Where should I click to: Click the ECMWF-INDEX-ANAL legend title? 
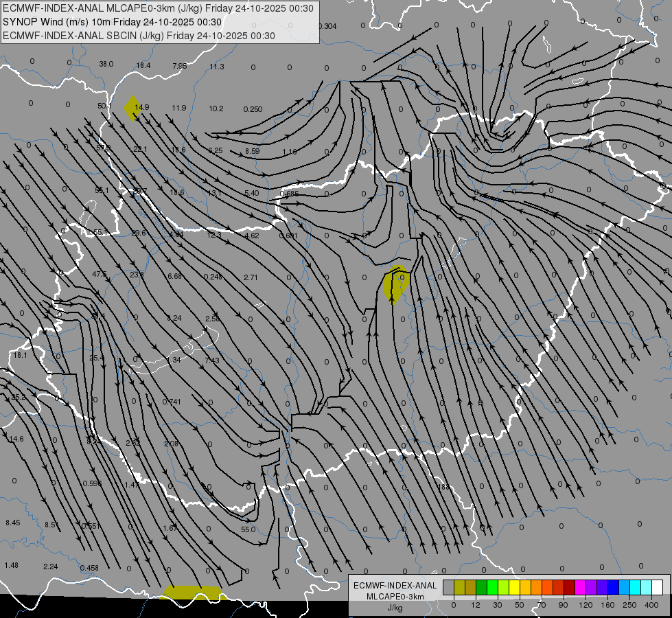395,586
